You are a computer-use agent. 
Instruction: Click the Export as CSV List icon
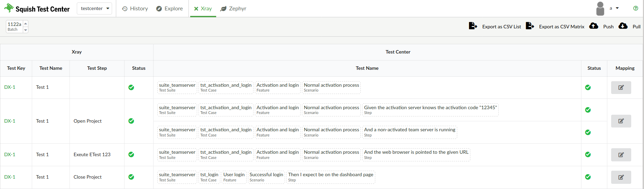pyautogui.click(x=473, y=26)
